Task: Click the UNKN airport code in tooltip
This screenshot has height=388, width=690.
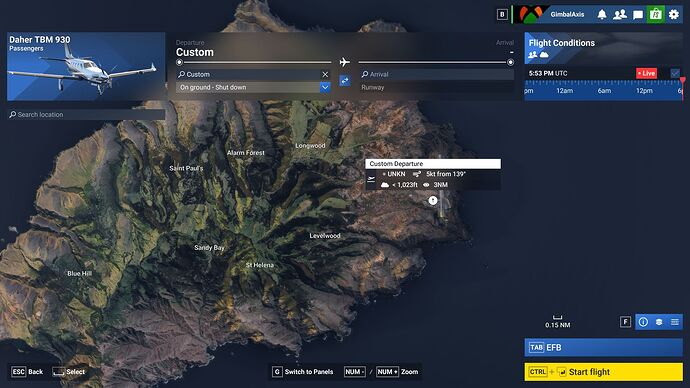Action: (x=396, y=174)
